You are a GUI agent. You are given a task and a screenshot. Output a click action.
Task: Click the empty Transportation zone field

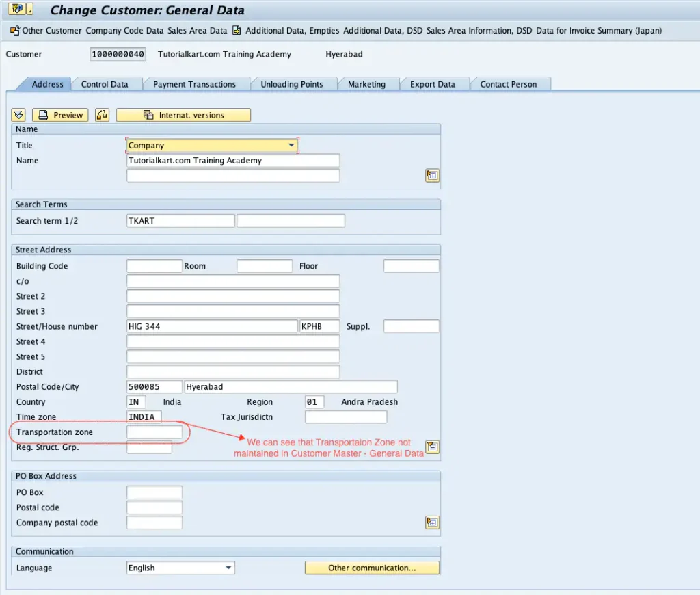point(154,432)
